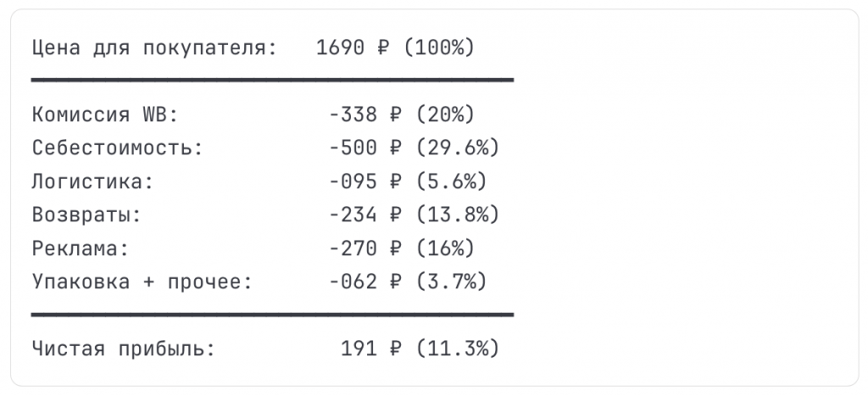Click the "Себестоимость:" label
The height and width of the screenshot is (396, 868).
pos(118,148)
